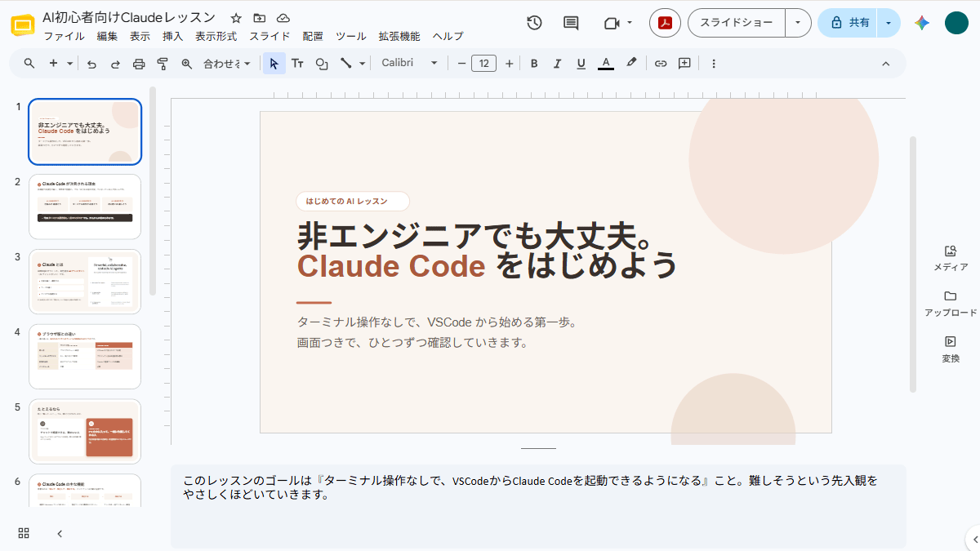
Task: Click the print icon
Action: coord(139,63)
